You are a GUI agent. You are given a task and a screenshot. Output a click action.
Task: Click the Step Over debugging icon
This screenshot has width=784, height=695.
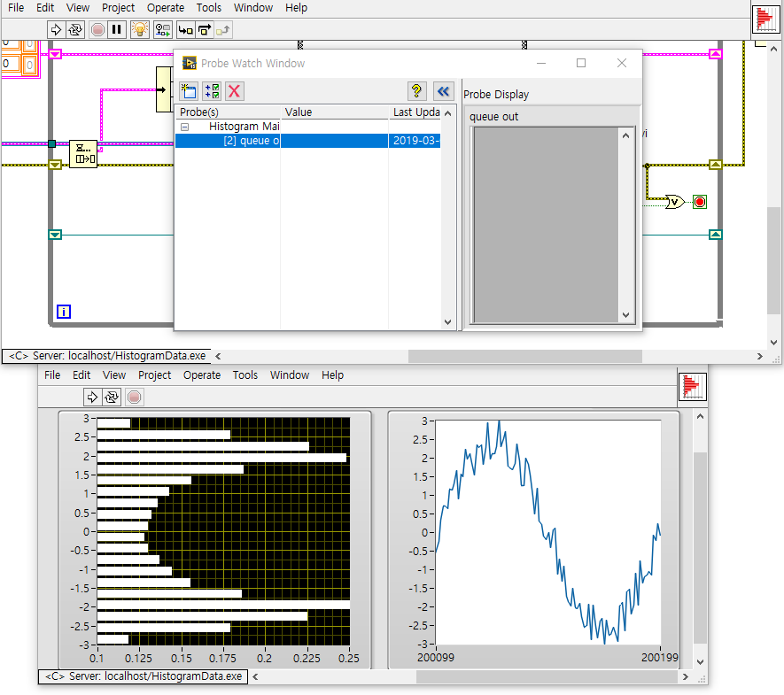click(205, 29)
